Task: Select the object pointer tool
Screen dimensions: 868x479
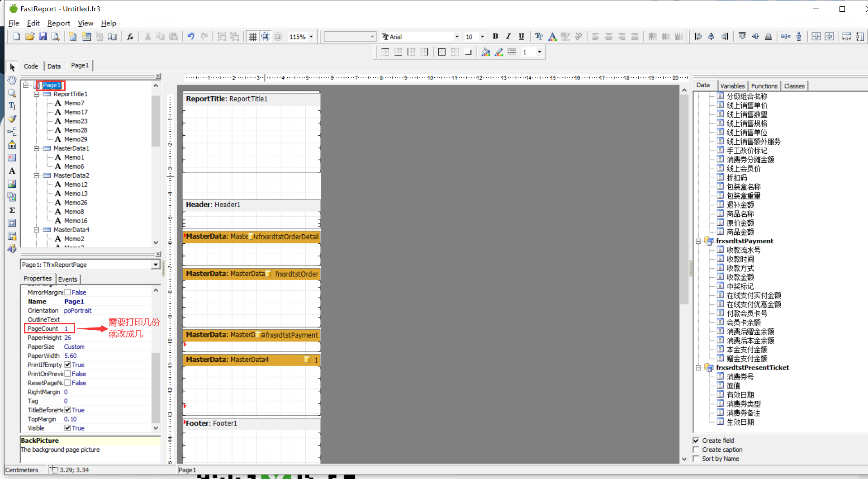Action: click(12, 67)
